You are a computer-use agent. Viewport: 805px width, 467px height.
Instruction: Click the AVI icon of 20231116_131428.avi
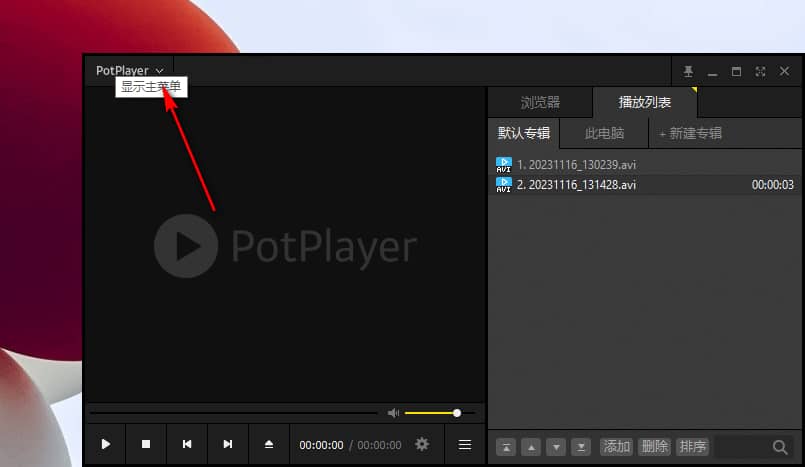tap(504, 185)
